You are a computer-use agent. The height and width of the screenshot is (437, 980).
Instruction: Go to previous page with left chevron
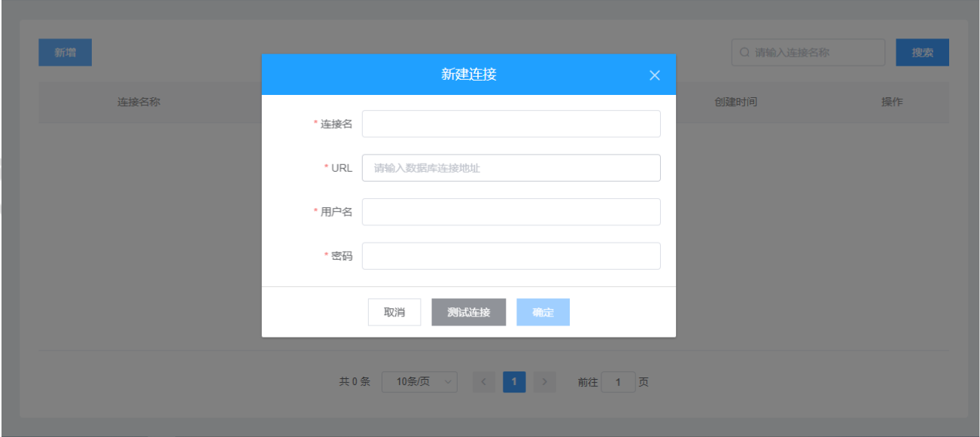coord(484,382)
